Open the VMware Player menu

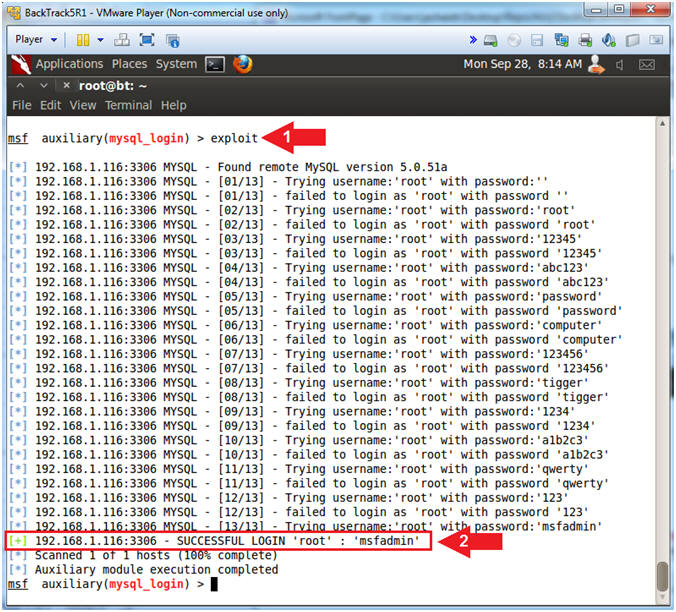[x=36, y=40]
